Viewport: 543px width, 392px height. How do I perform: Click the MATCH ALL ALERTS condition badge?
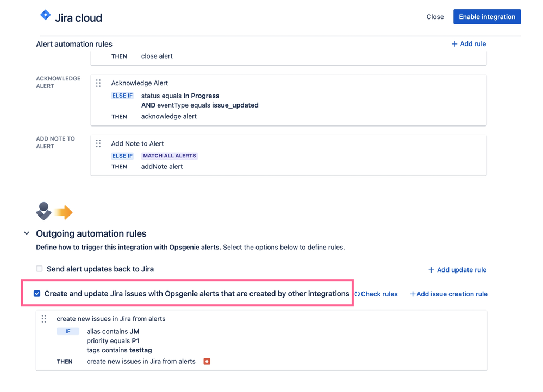tap(169, 155)
